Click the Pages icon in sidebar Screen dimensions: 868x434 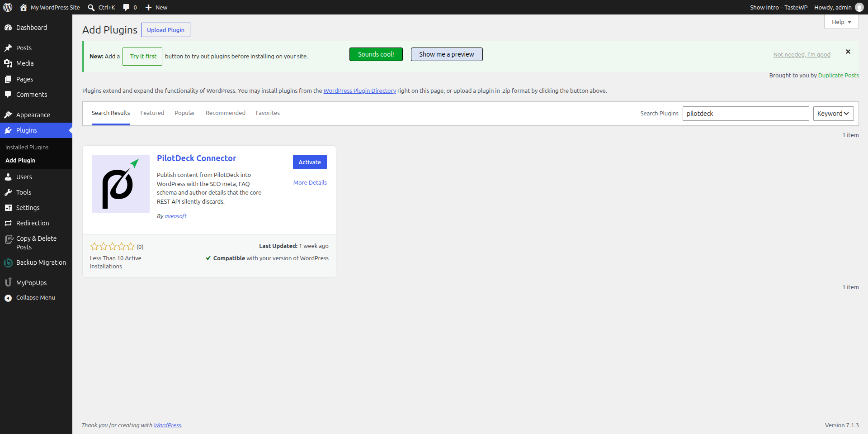click(x=8, y=79)
